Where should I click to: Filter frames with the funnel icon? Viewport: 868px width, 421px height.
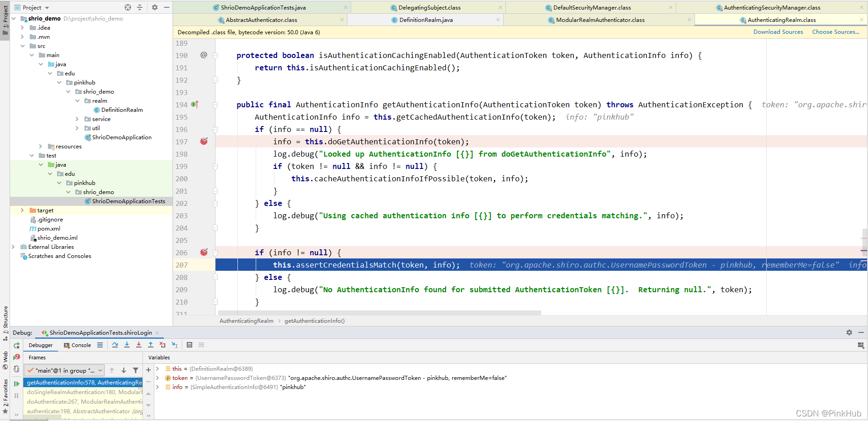136,370
